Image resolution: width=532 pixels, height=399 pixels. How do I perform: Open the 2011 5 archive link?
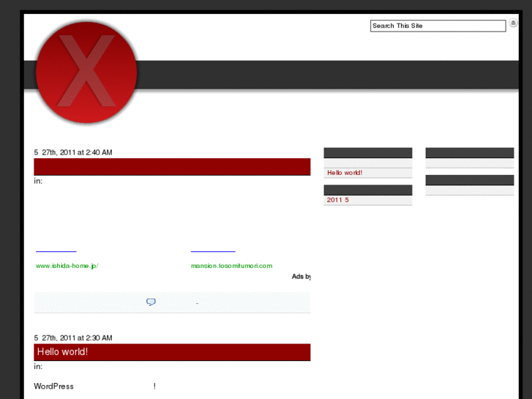[x=337, y=200]
